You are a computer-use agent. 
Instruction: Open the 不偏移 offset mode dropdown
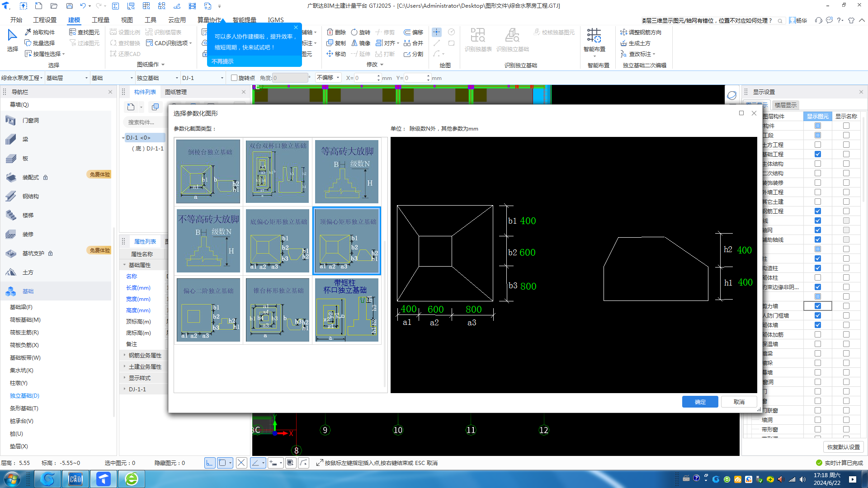click(x=328, y=78)
